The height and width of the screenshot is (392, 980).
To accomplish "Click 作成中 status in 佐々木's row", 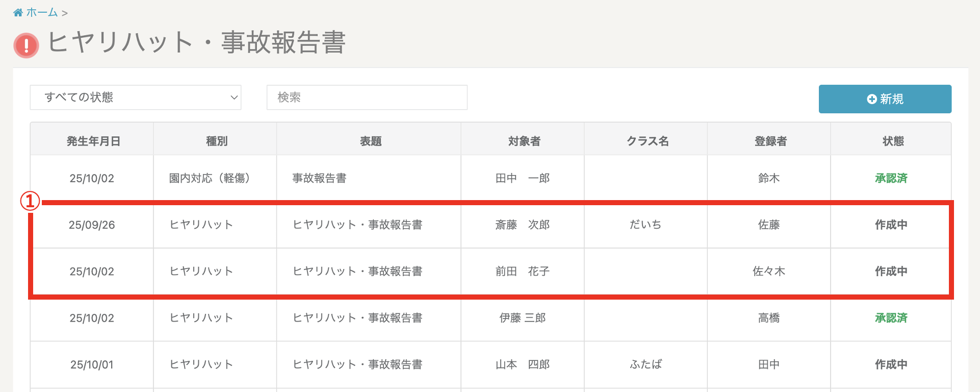I will click(891, 272).
